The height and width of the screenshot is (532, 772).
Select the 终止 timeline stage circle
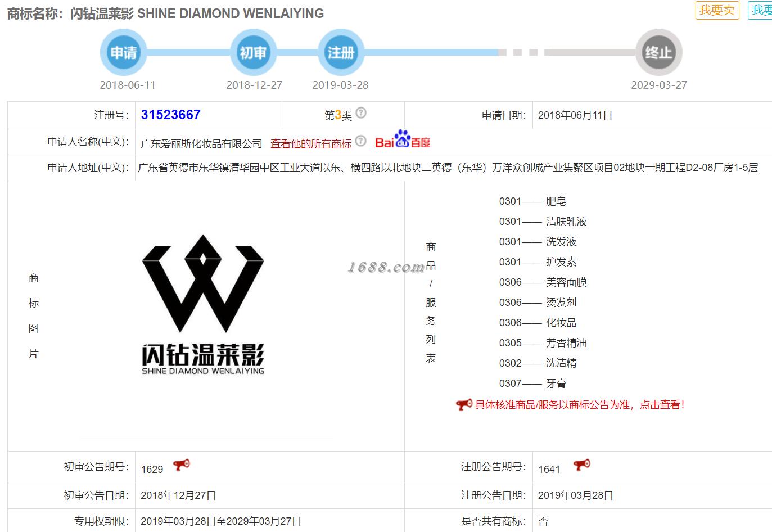pyautogui.click(x=658, y=52)
